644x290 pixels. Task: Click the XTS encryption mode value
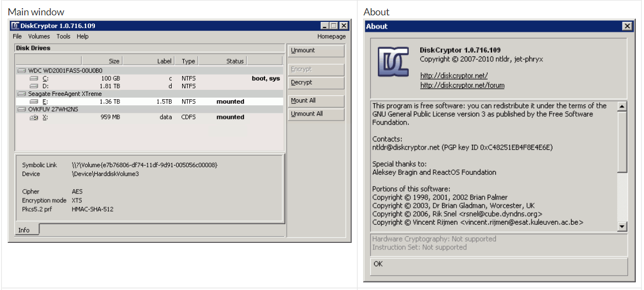(77, 201)
